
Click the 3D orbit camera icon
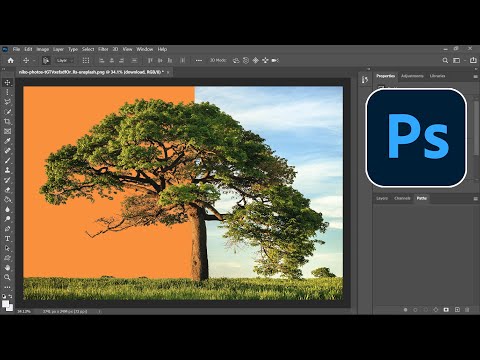pos(236,60)
